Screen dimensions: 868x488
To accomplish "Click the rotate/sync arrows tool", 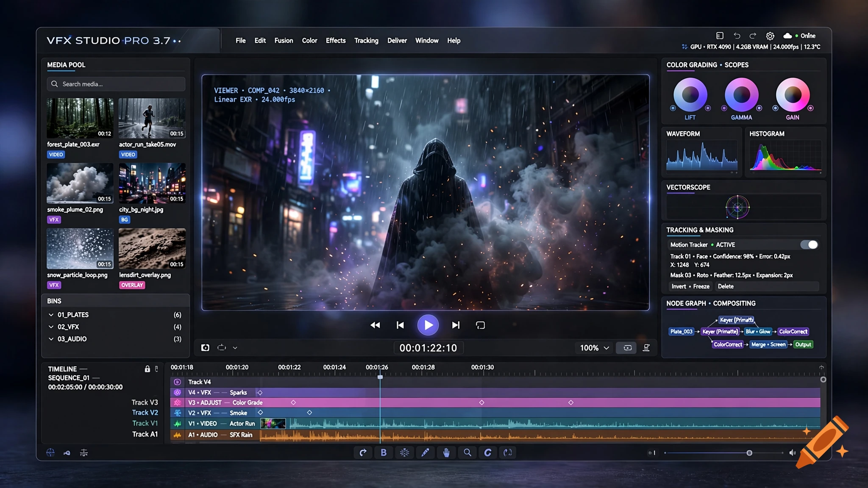I will point(508,452).
